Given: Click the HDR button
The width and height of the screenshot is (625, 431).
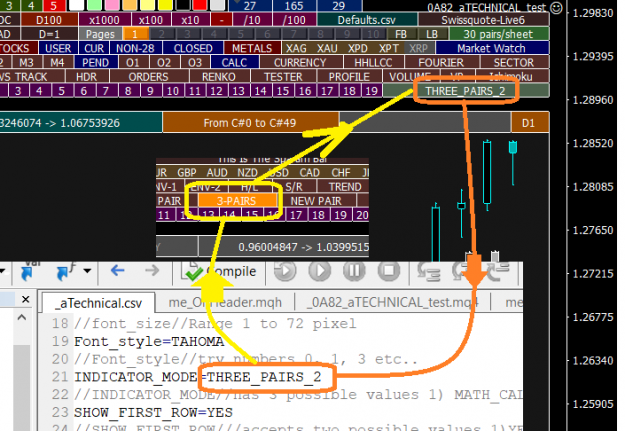Looking at the screenshot, I should point(86,77).
